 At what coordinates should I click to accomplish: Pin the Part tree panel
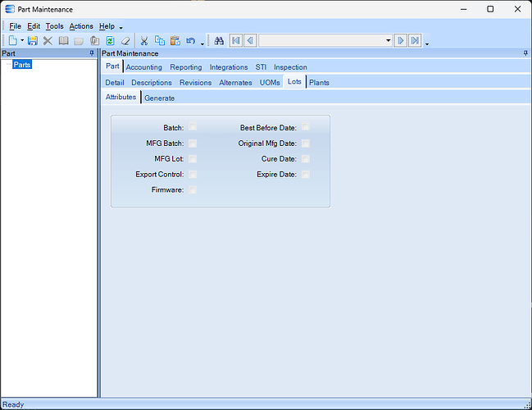(92, 53)
